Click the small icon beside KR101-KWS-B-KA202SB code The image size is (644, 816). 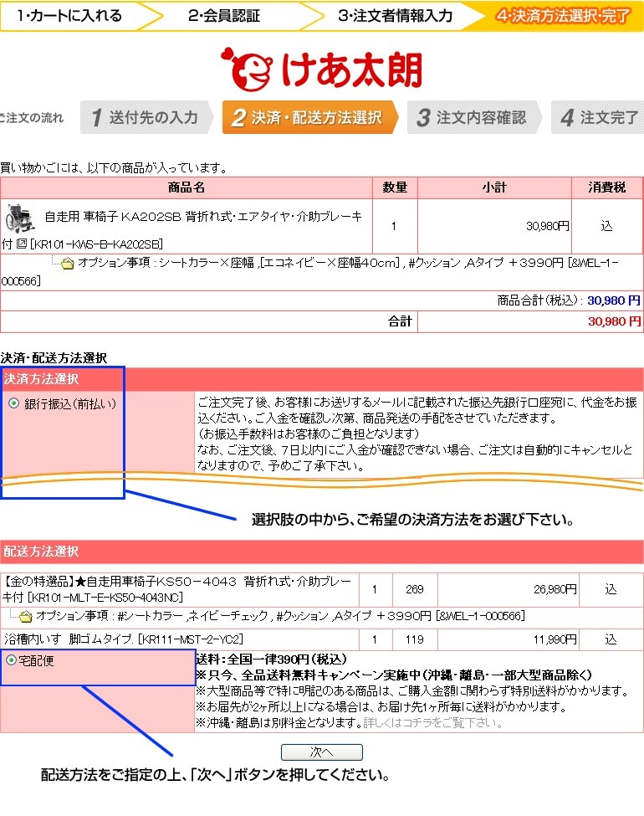pyautogui.click(x=21, y=244)
